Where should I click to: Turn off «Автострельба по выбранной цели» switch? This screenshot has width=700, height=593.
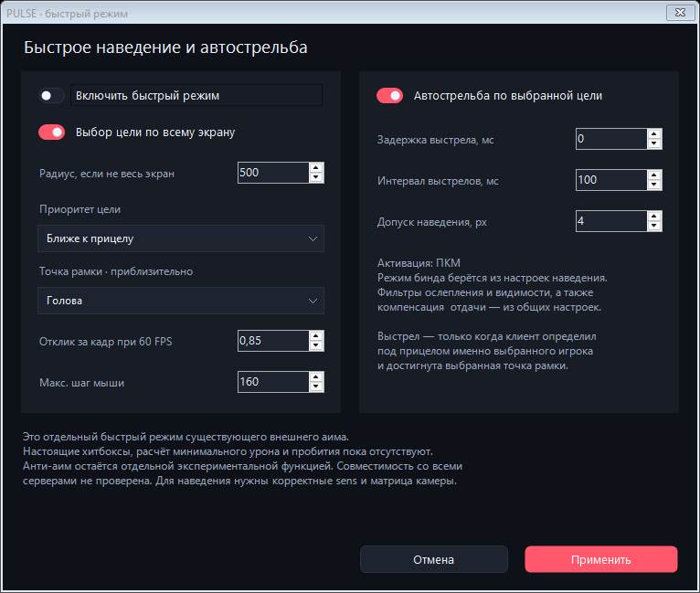[389, 96]
